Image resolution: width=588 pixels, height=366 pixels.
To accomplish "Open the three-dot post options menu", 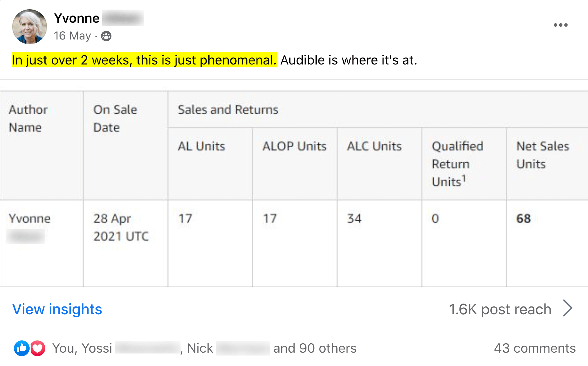I will 560,25.
